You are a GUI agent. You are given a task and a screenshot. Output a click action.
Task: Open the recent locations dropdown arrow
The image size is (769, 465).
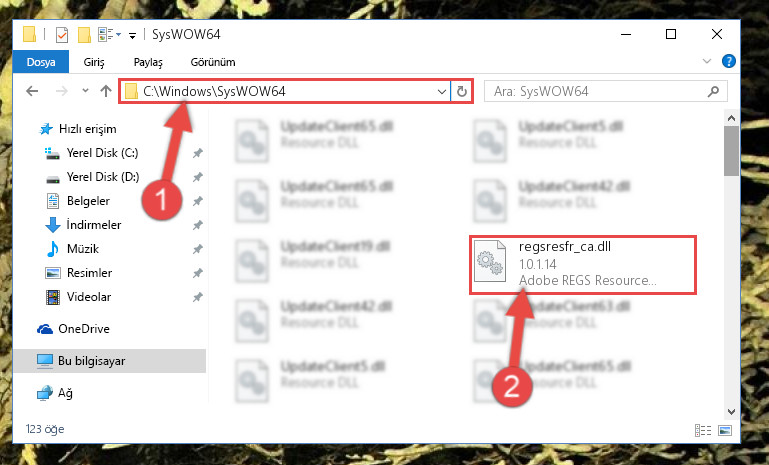85,91
